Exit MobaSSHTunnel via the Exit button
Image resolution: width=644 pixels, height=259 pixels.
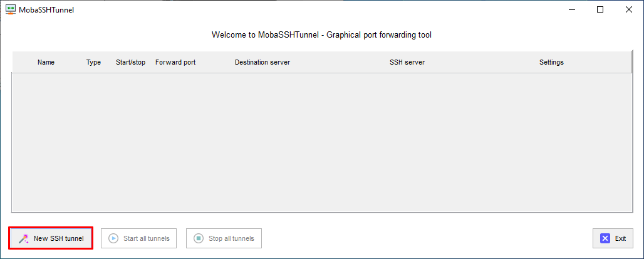pyautogui.click(x=613, y=238)
